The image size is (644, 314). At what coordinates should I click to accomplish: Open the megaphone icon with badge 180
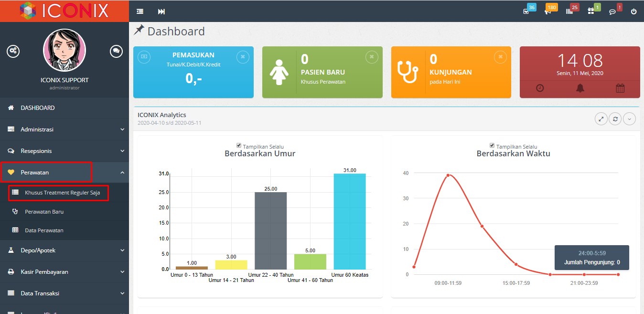tap(547, 11)
